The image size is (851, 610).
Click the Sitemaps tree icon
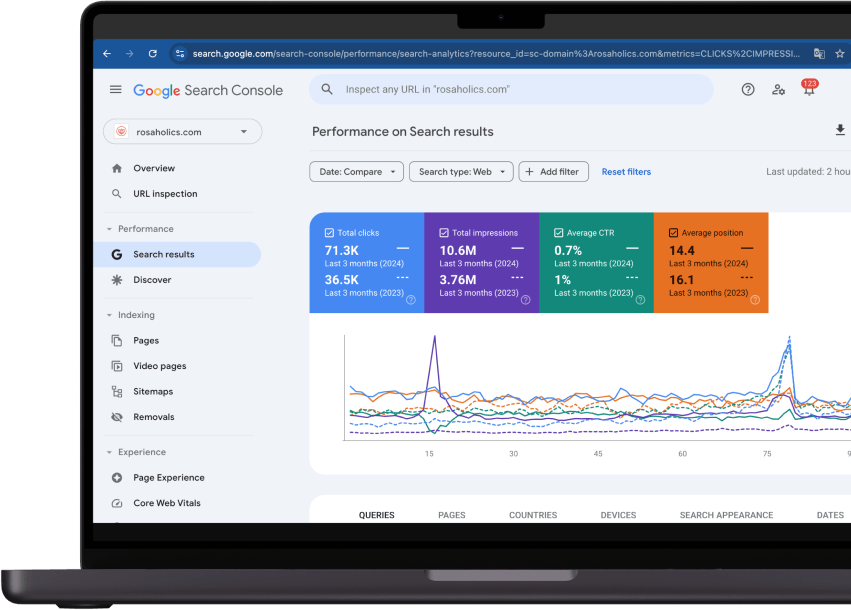[x=117, y=391]
